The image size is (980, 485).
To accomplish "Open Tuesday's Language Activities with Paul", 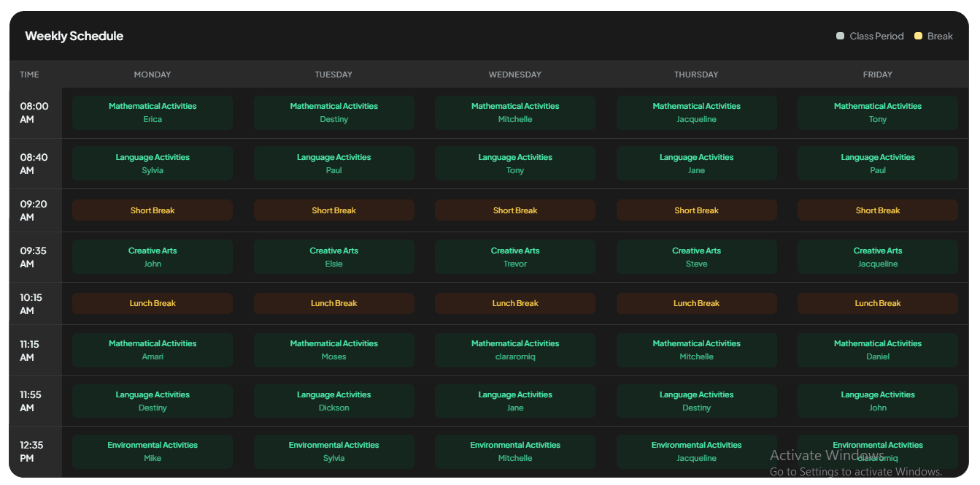I will click(333, 163).
